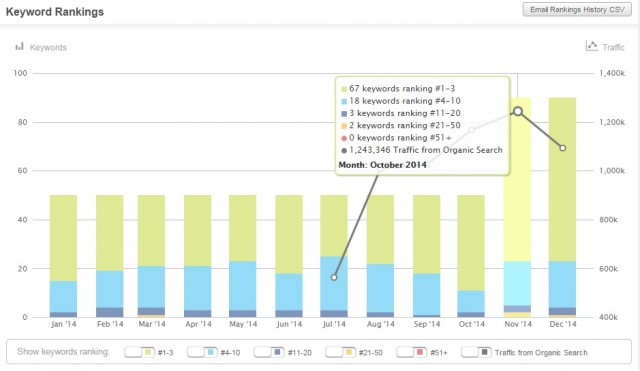640x371 pixels.
Task: Click the Traffic line chart icon
Action: 592,46
